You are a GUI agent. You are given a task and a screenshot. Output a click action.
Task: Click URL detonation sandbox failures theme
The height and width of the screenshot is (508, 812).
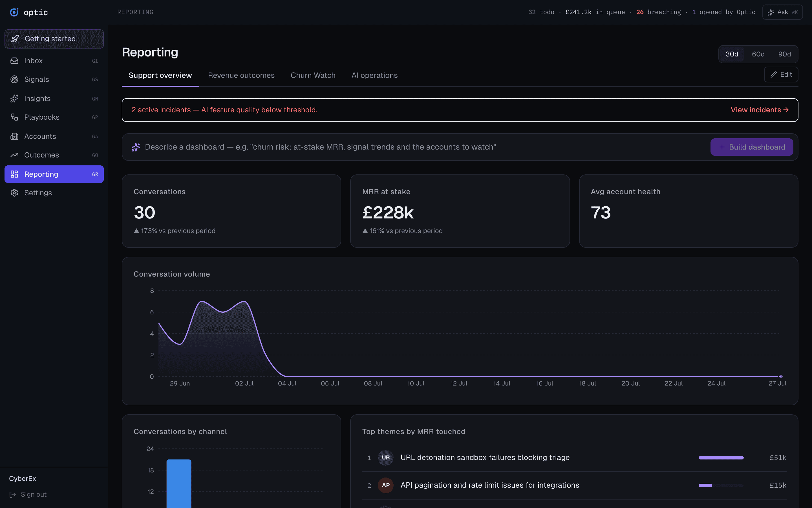pyautogui.click(x=485, y=457)
